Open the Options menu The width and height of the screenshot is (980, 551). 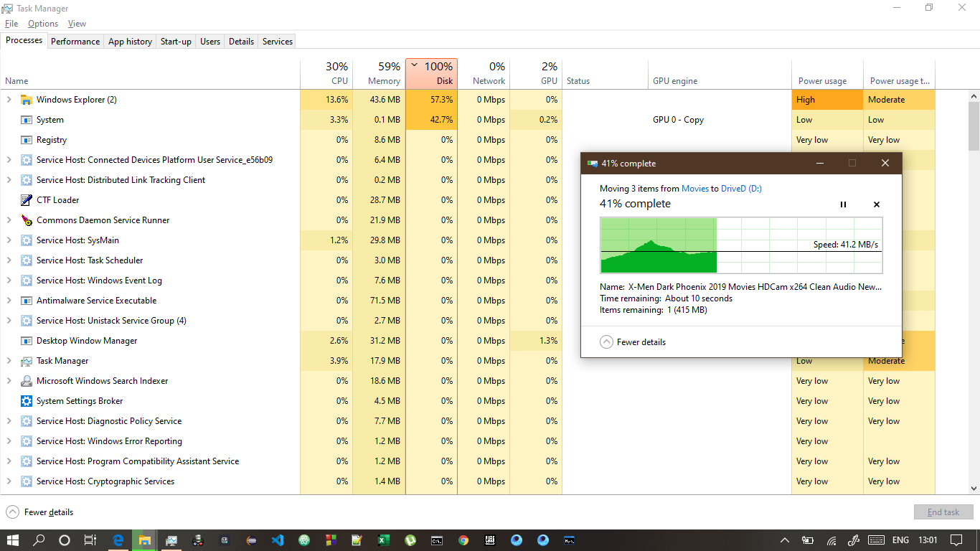coord(43,24)
